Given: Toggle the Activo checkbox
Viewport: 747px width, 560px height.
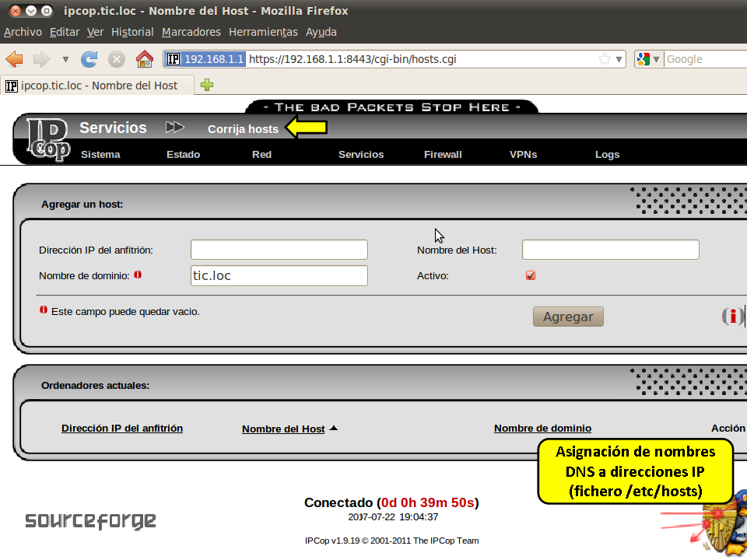Looking at the screenshot, I should (x=531, y=275).
